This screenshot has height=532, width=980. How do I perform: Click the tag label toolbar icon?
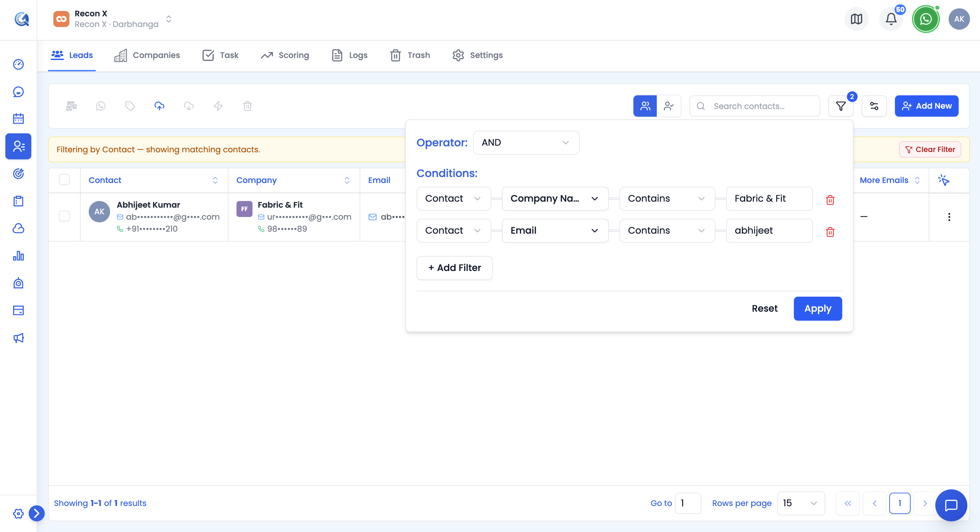tap(130, 106)
